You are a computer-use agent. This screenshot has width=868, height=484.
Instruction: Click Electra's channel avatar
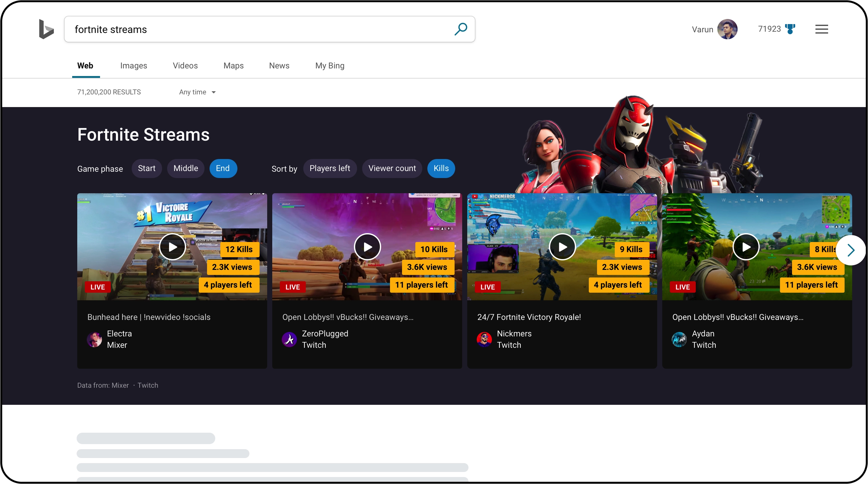[x=94, y=339]
